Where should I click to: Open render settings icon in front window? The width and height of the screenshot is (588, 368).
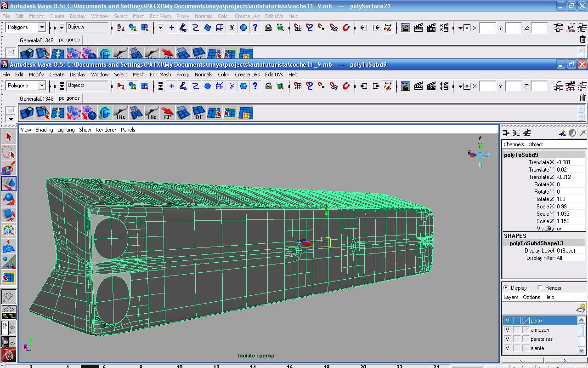444,86
